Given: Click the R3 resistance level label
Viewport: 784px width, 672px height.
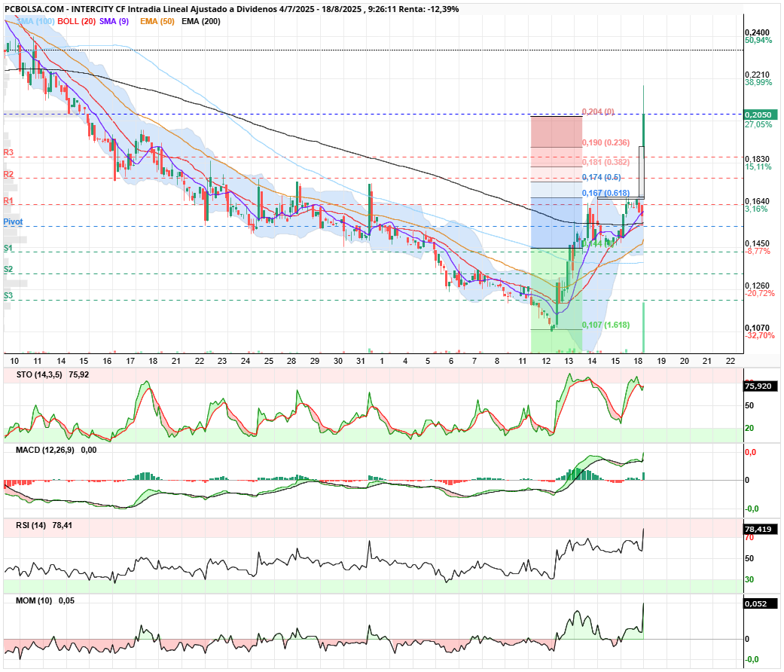Looking at the screenshot, I should [x=8, y=152].
